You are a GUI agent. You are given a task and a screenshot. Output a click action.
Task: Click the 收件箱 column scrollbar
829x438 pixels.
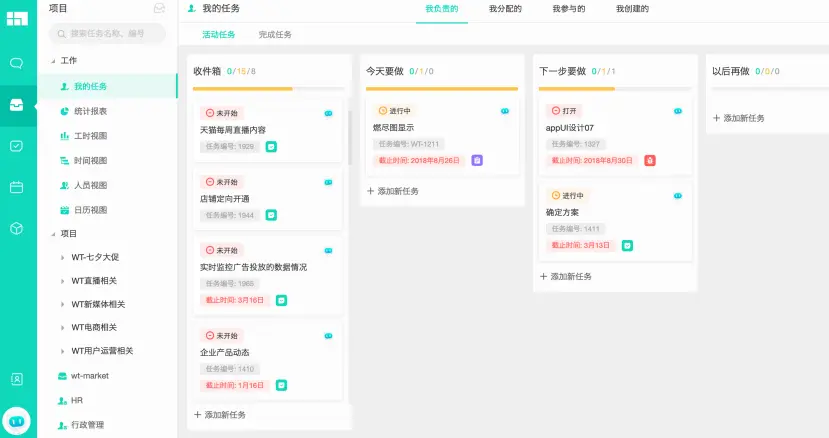coord(349,138)
